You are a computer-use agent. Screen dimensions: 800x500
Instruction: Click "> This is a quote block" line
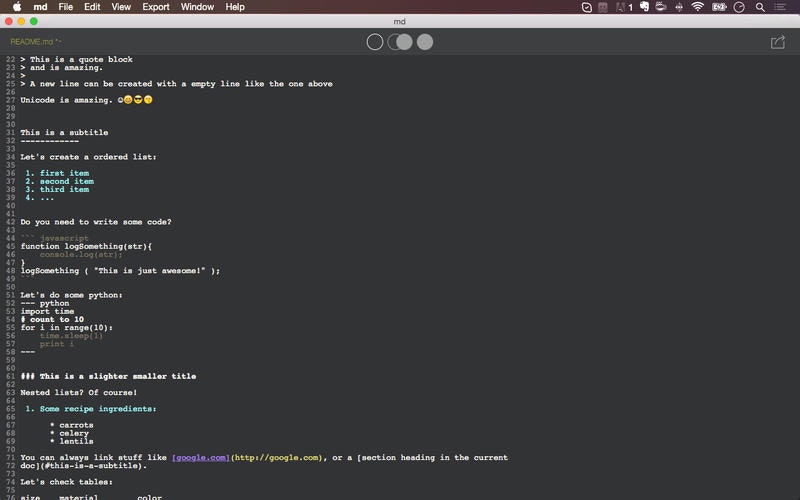tap(77, 60)
